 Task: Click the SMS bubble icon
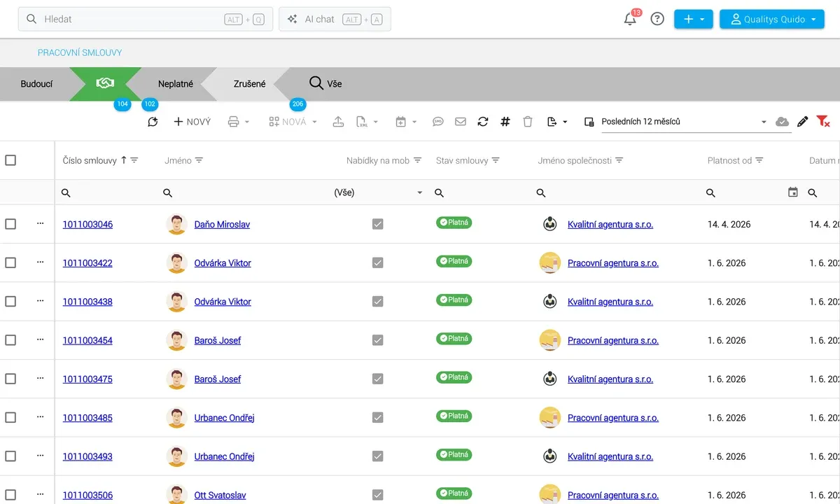(438, 122)
